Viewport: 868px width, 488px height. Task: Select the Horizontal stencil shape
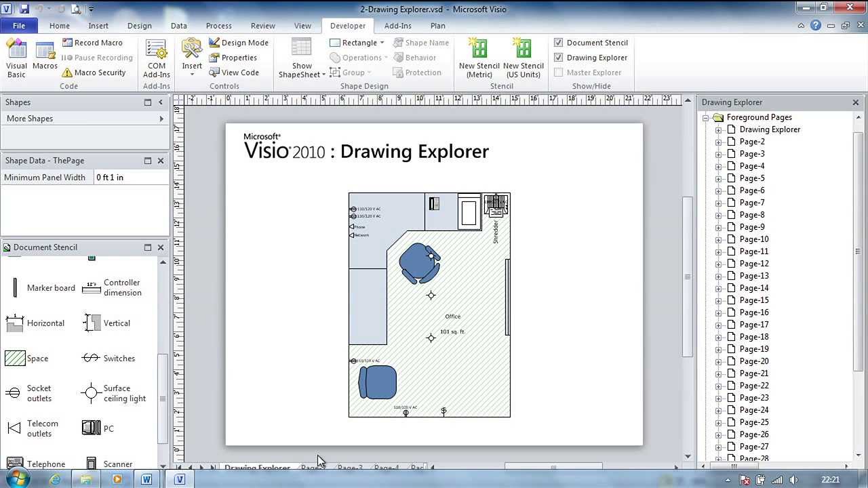coord(35,323)
